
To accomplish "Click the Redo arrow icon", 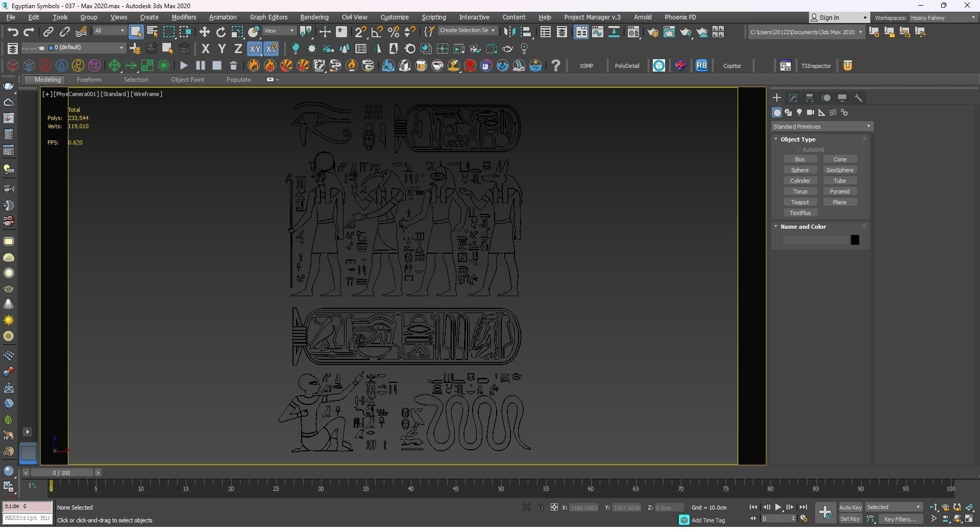I will point(29,32).
